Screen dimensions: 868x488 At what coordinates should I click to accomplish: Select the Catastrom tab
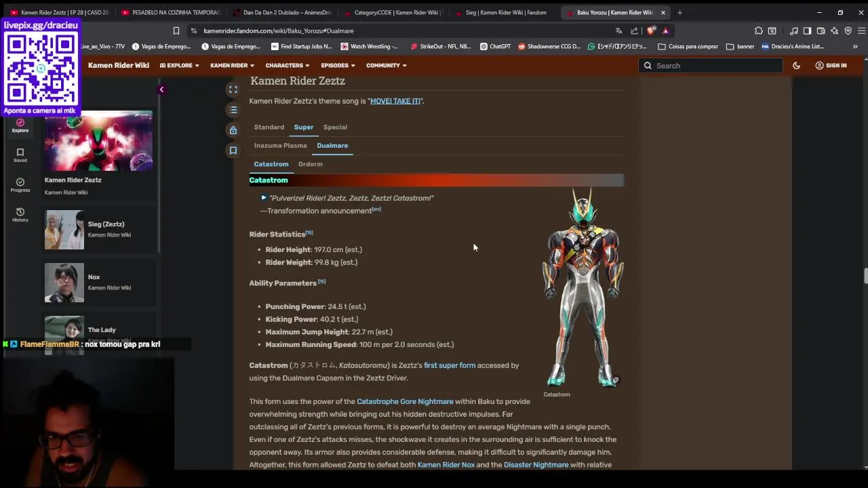271,164
